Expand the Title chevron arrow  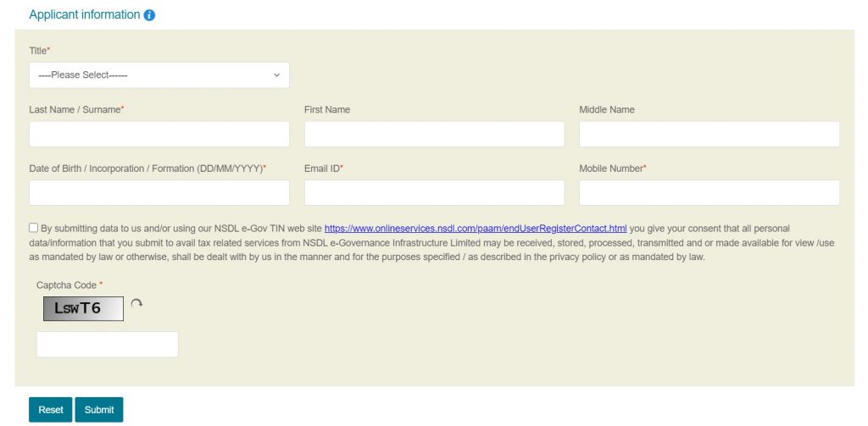(x=277, y=75)
